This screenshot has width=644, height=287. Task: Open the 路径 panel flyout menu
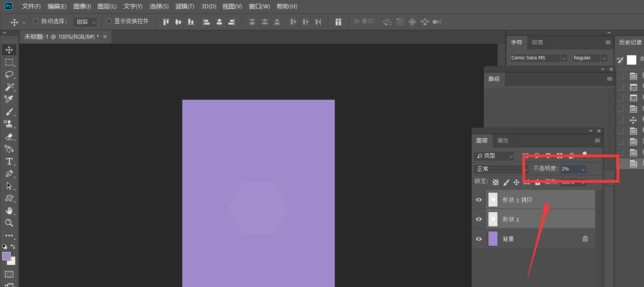click(x=610, y=79)
